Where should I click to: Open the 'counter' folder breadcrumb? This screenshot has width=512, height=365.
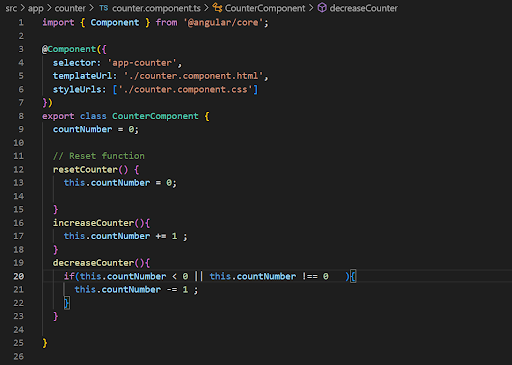click(x=70, y=8)
